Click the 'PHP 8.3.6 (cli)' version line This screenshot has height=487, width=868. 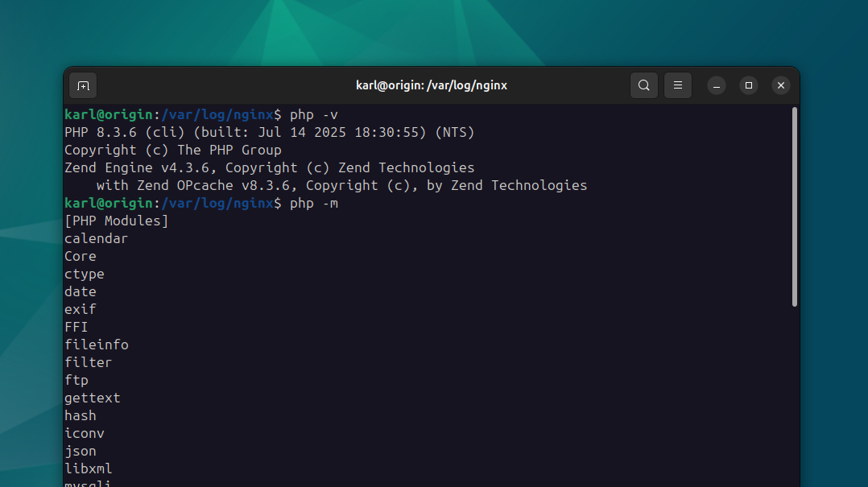click(270, 132)
